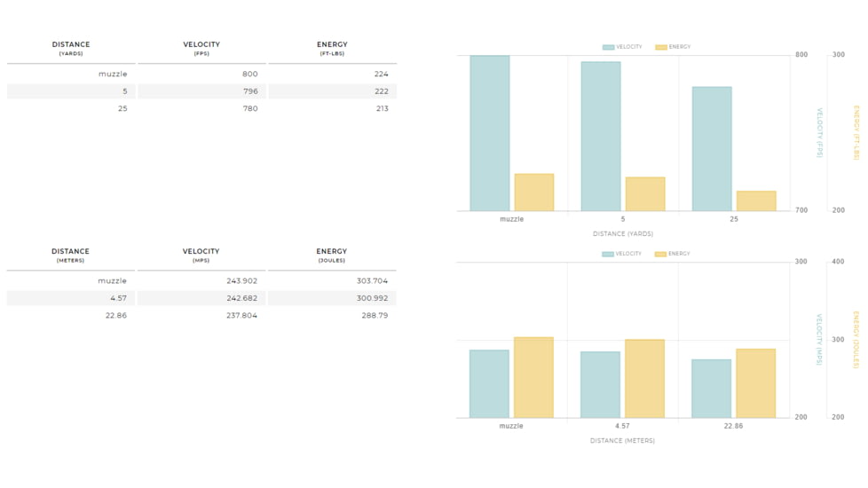Click velocity bar at 25 yards
This screenshot has width=868, height=488.
point(712,148)
